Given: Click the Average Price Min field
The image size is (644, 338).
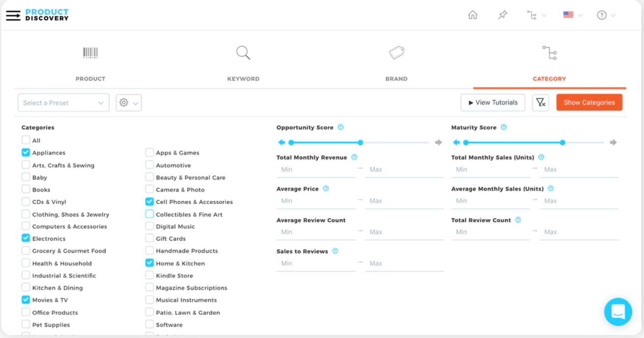Looking at the screenshot, I should [316, 201].
